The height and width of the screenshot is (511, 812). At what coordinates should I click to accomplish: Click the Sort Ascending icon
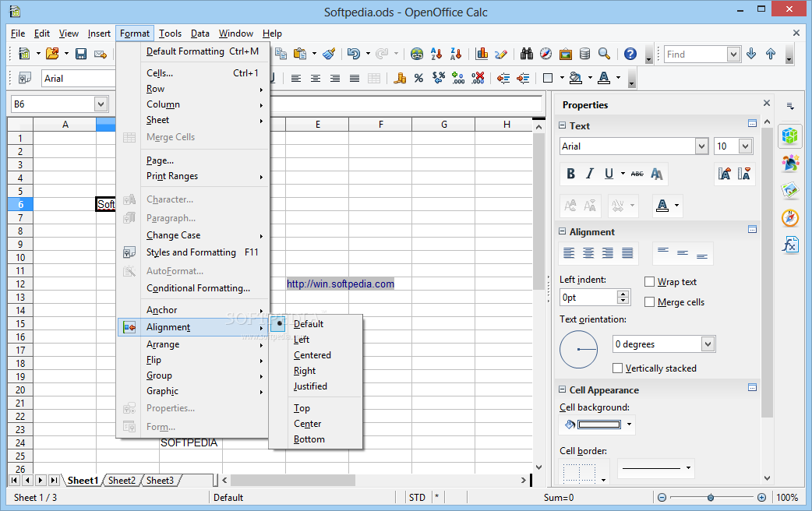436,54
